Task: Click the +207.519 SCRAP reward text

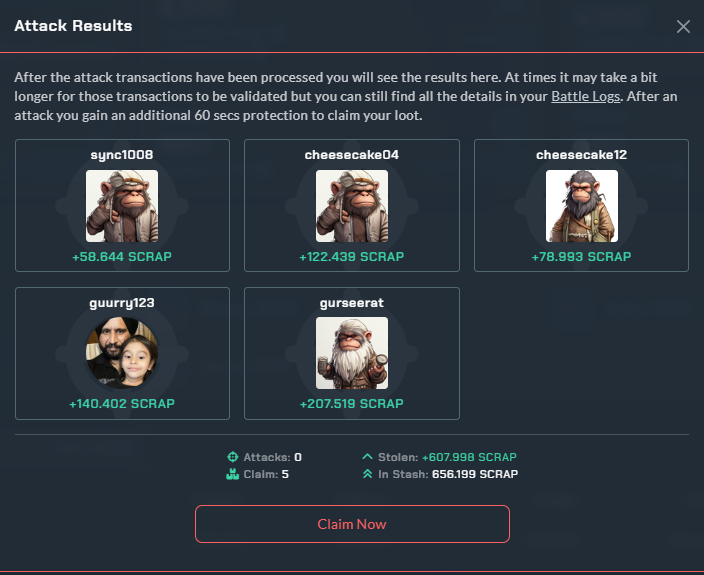Action: [352, 404]
